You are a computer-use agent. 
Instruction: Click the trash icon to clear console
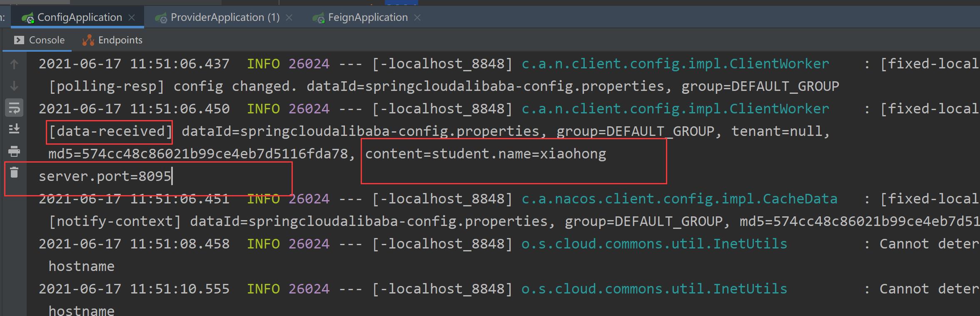pyautogui.click(x=14, y=172)
